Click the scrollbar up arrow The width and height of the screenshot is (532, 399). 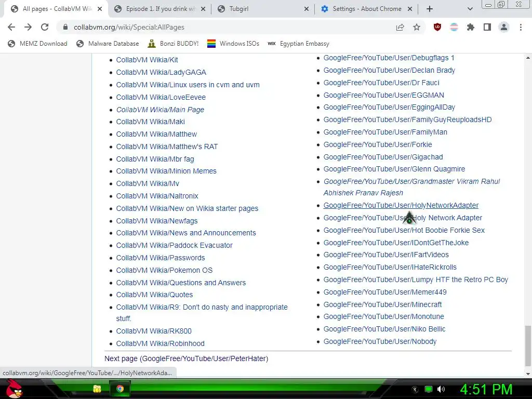click(528, 58)
